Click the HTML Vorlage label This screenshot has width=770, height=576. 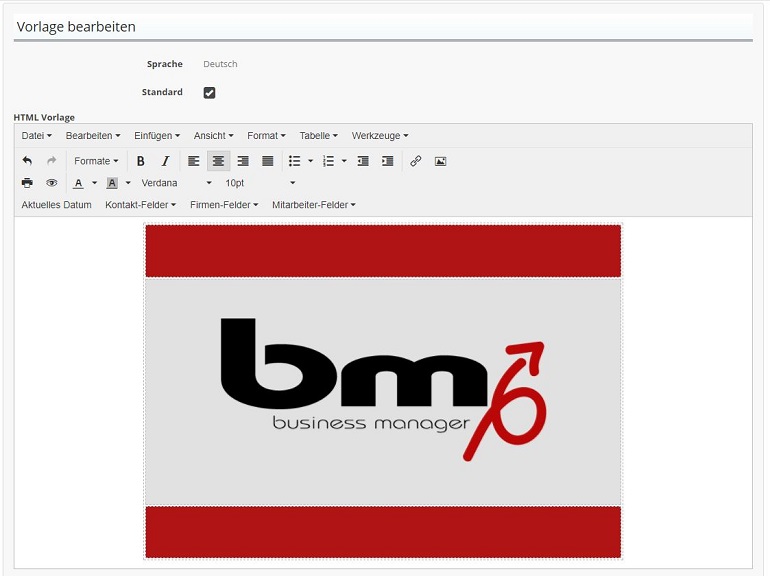click(x=44, y=117)
